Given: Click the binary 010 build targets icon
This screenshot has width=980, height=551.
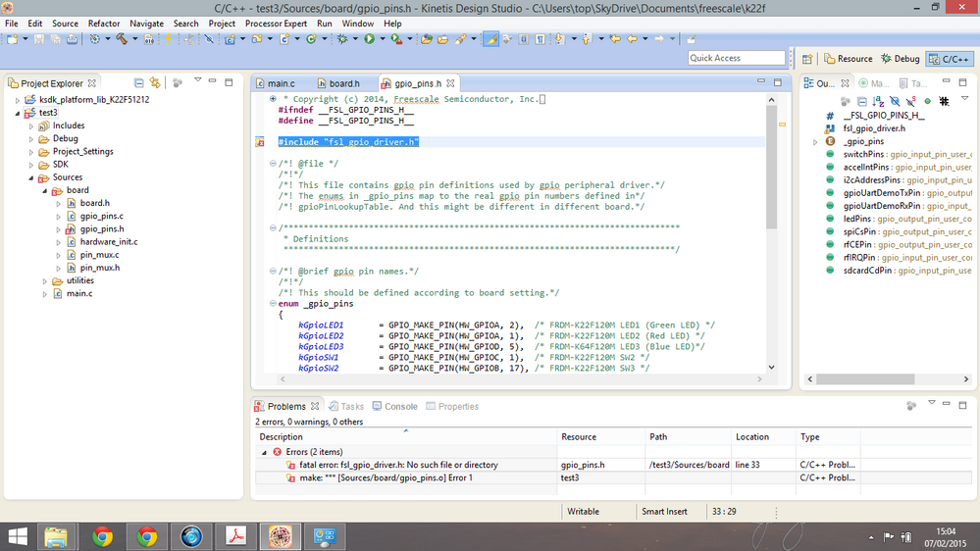Looking at the screenshot, I should click(x=149, y=39).
